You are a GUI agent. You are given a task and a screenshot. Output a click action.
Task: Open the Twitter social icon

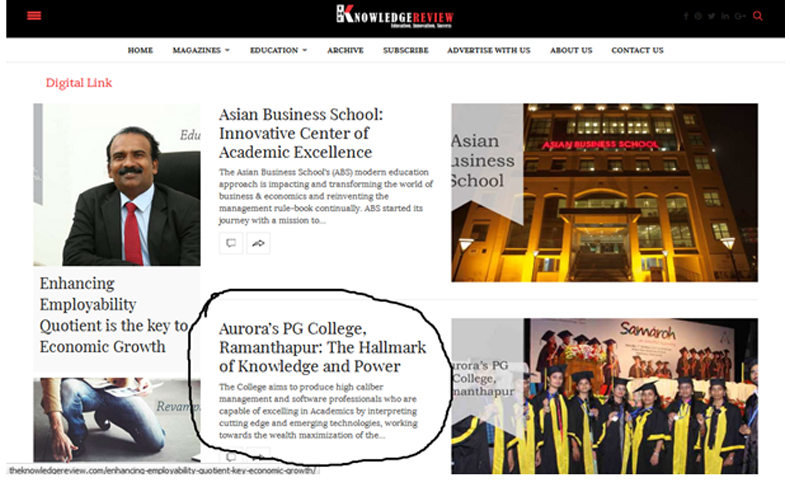tap(711, 16)
